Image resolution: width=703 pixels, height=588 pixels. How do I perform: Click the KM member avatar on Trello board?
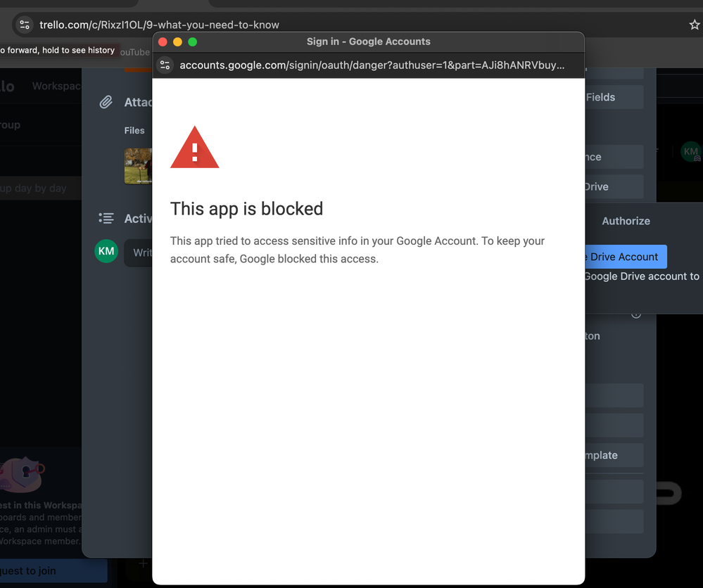(691, 151)
